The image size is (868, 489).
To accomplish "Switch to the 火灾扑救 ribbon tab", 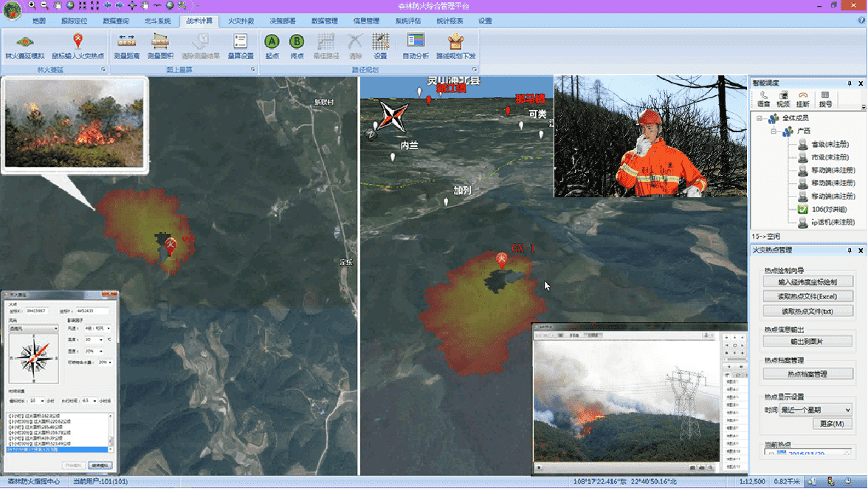I will [241, 21].
